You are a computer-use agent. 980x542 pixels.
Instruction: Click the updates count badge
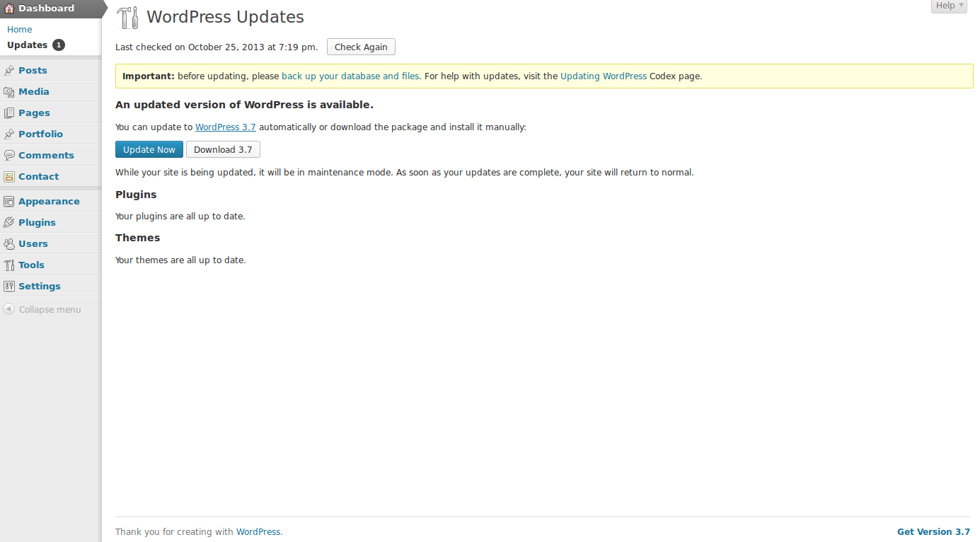(x=58, y=45)
